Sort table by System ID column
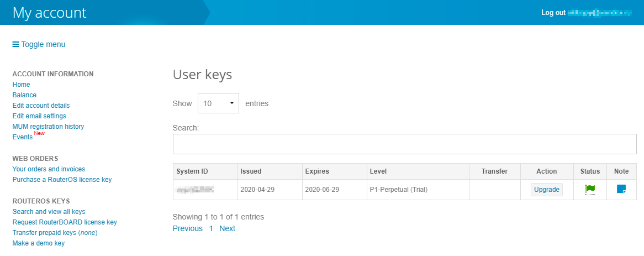The height and width of the screenshot is (256, 644). click(192, 171)
